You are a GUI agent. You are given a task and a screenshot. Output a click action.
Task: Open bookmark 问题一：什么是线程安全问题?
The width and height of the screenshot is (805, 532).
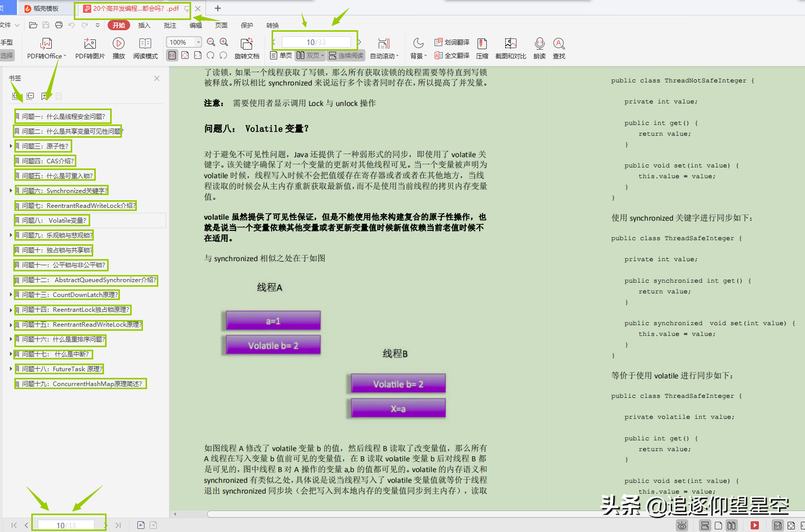(63, 116)
